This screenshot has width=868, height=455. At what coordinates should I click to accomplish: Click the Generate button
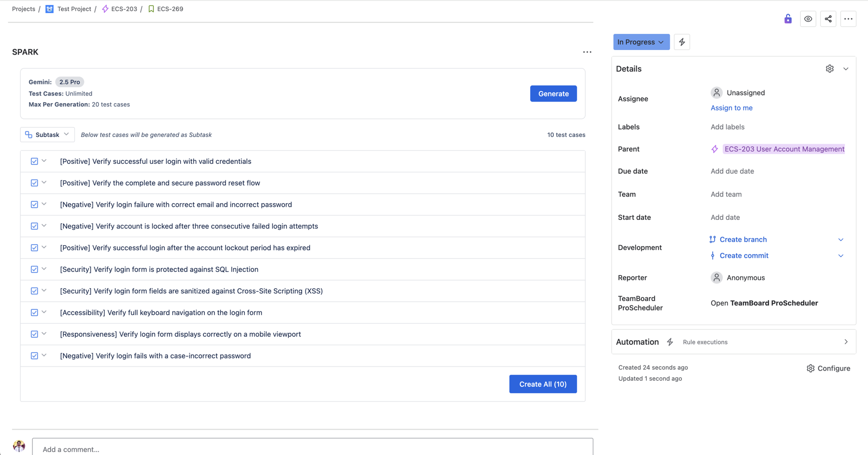pyautogui.click(x=553, y=94)
